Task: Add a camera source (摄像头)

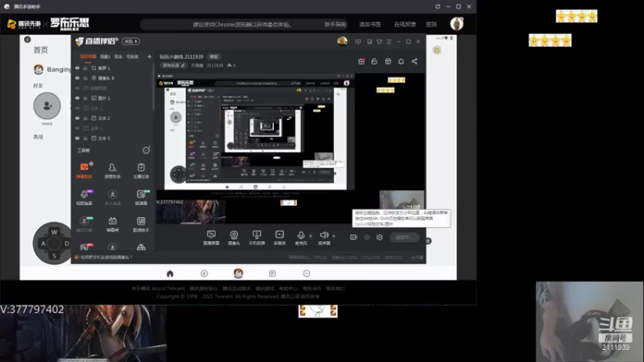Action: [233, 237]
